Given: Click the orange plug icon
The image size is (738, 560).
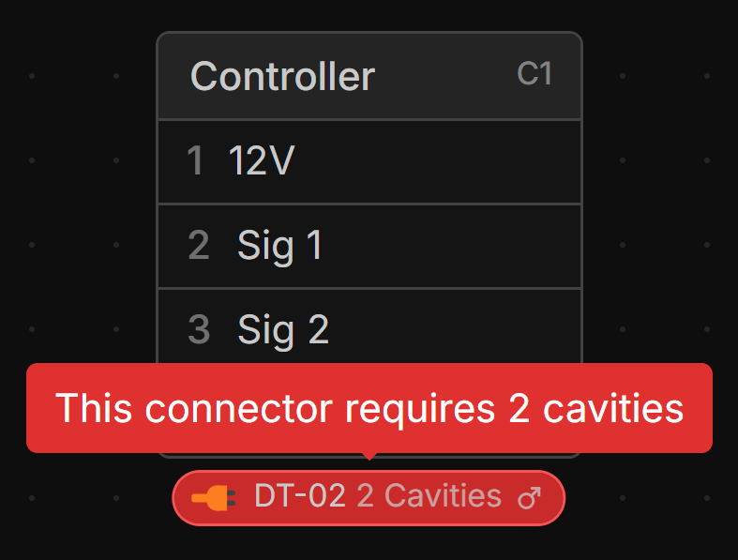Looking at the screenshot, I should [x=214, y=498].
